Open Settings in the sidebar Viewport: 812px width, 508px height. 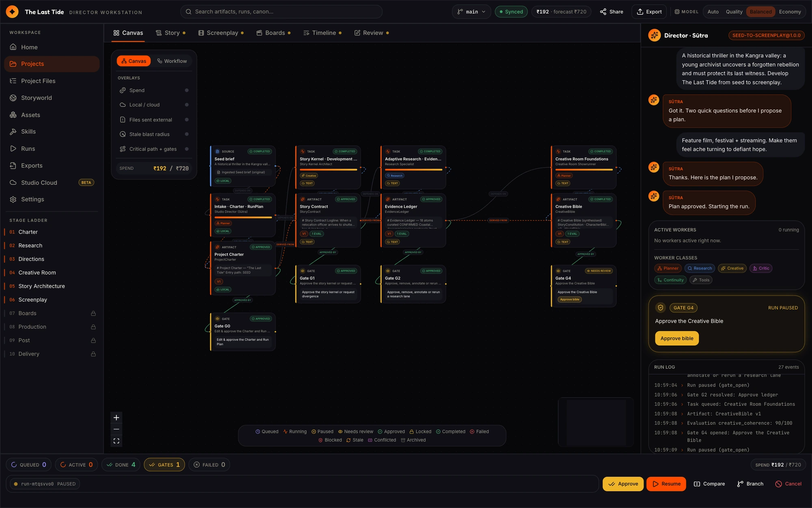coord(52,200)
